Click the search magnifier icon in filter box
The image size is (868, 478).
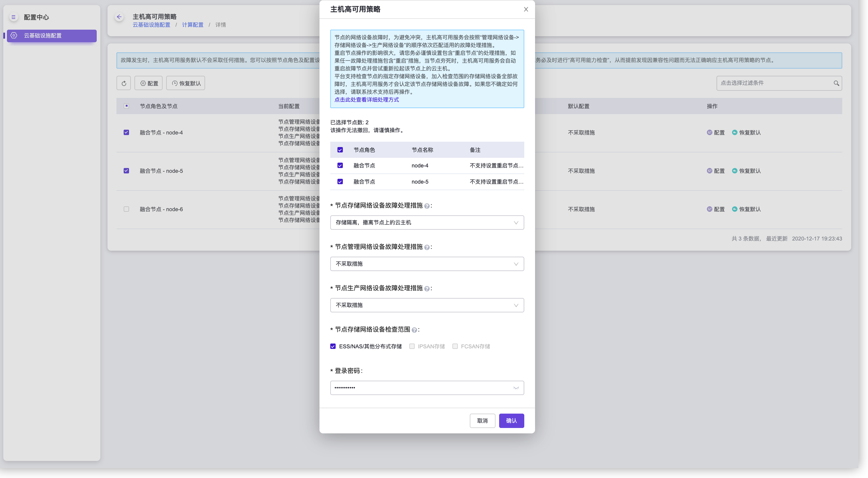click(x=836, y=83)
